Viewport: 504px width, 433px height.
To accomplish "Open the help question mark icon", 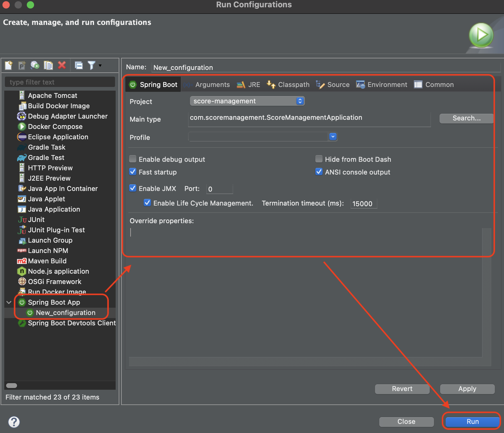I will point(14,422).
